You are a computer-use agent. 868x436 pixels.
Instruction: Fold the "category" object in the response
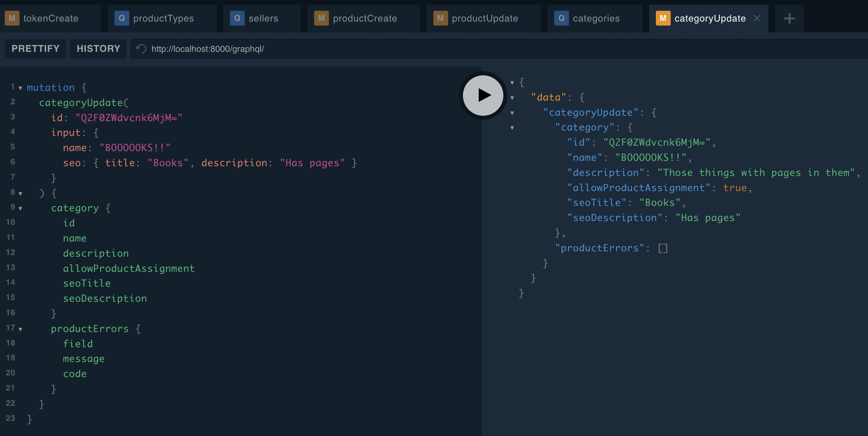[512, 128]
